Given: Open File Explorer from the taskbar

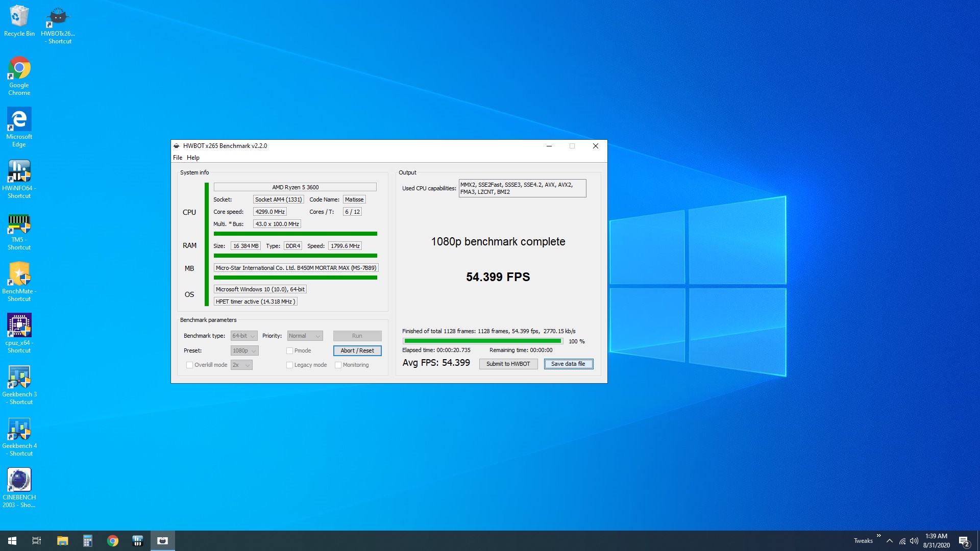Looking at the screenshot, I should [62, 541].
